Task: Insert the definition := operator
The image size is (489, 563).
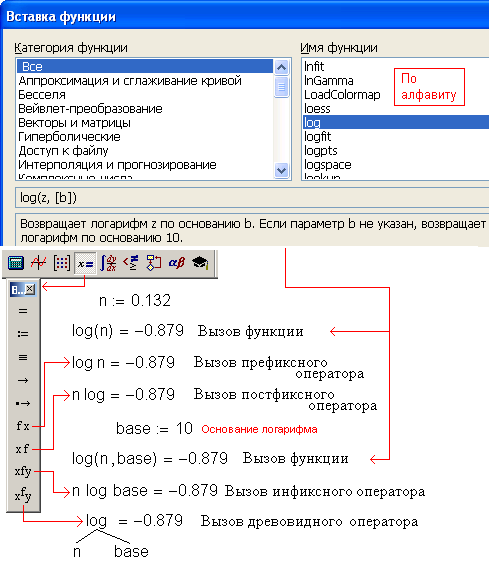Action: [23, 334]
